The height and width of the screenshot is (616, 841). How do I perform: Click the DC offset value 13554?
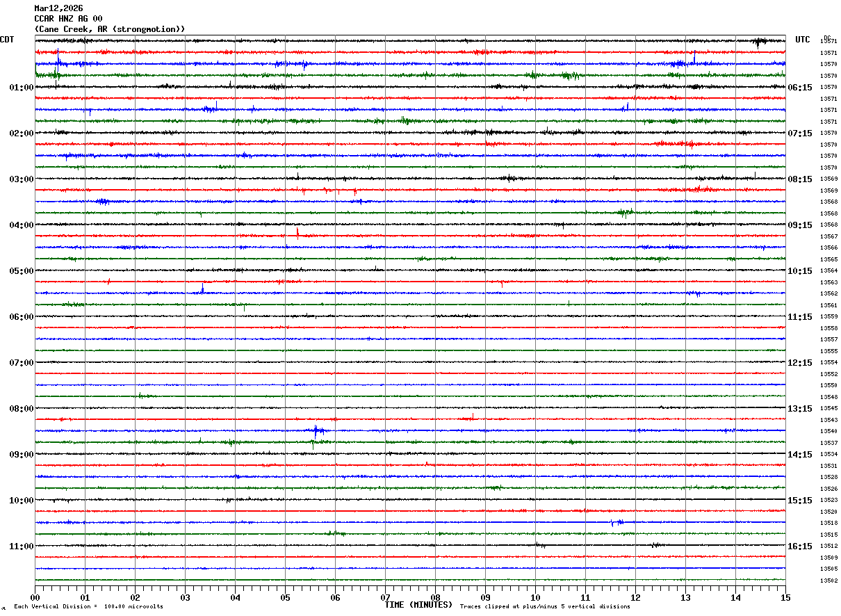(x=828, y=362)
